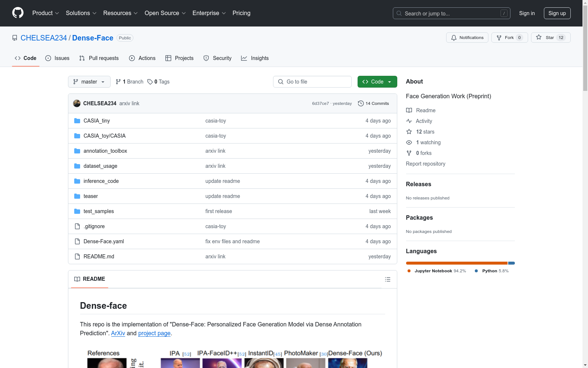The height and width of the screenshot is (368, 588).
Task: Open the project page link
Action: [x=154, y=333]
